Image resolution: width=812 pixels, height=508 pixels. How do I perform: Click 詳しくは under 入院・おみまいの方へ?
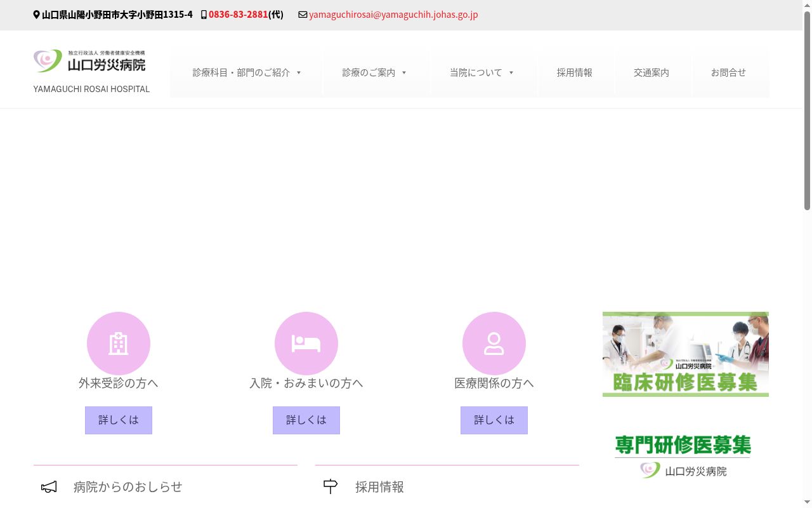pyautogui.click(x=306, y=420)
